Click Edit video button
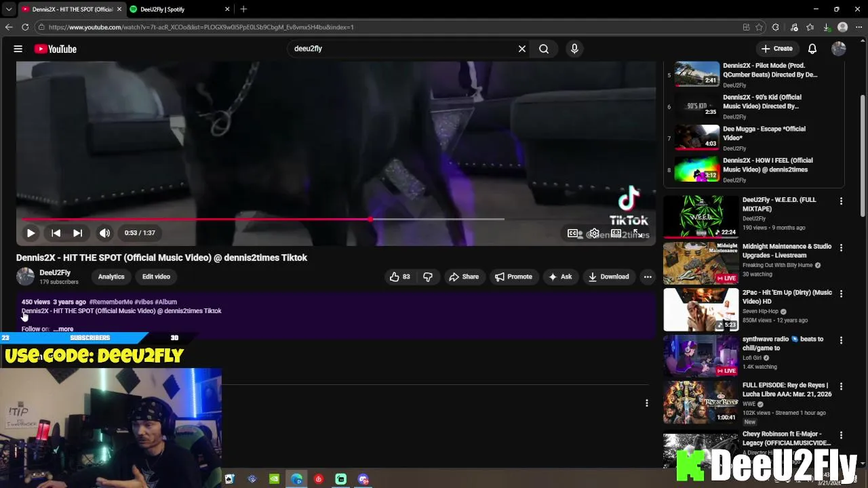Image resolution: width=868 pixels, height=488 pixels. click(156, 277)
